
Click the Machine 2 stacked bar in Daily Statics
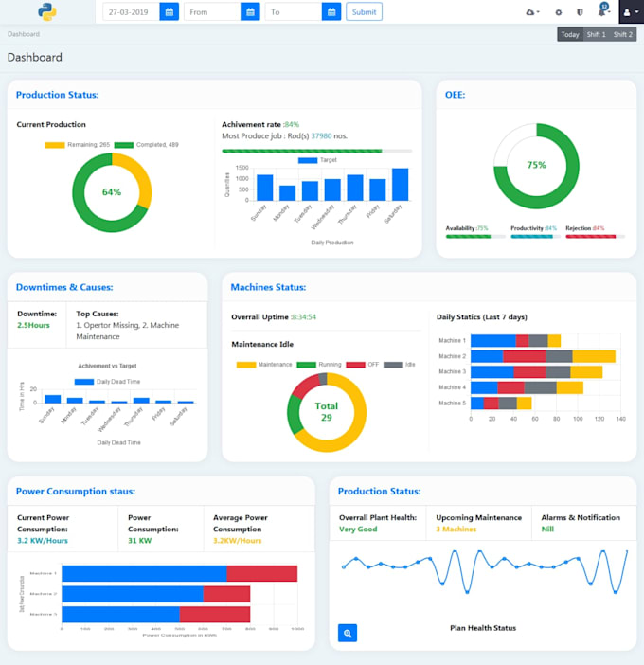tap(543, 356)
